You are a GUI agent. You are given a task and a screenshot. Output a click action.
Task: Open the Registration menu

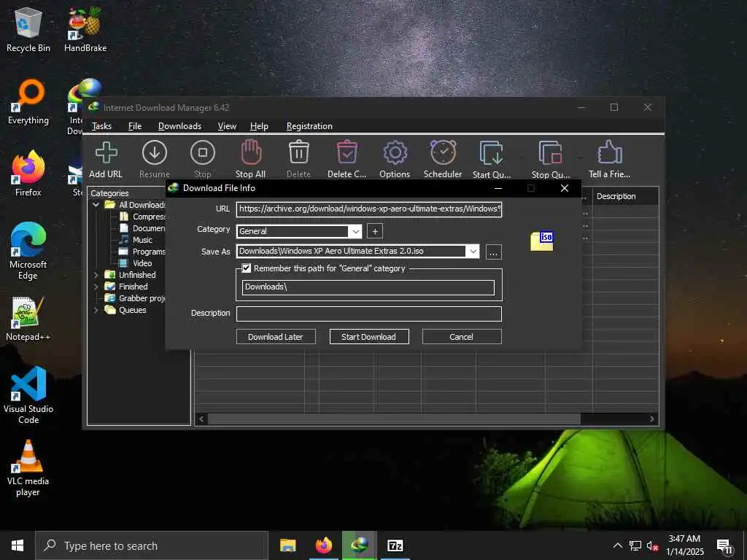click(309, 126)
